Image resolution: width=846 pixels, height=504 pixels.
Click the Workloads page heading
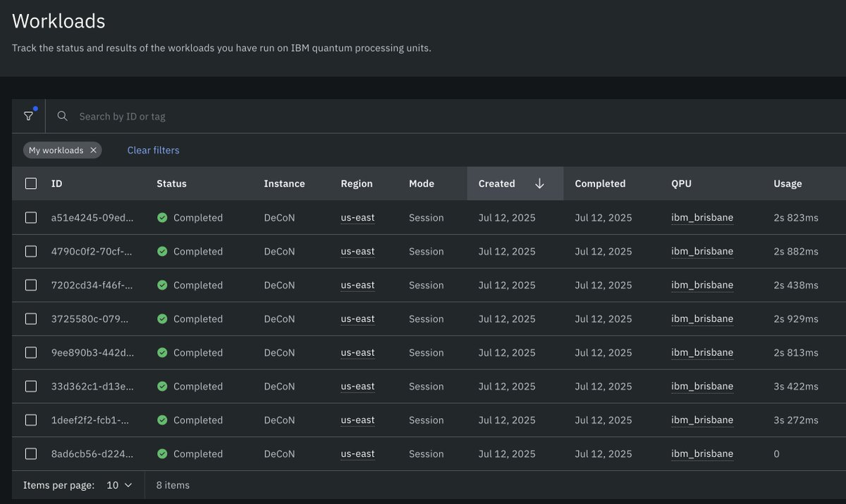tap(59, 21)
